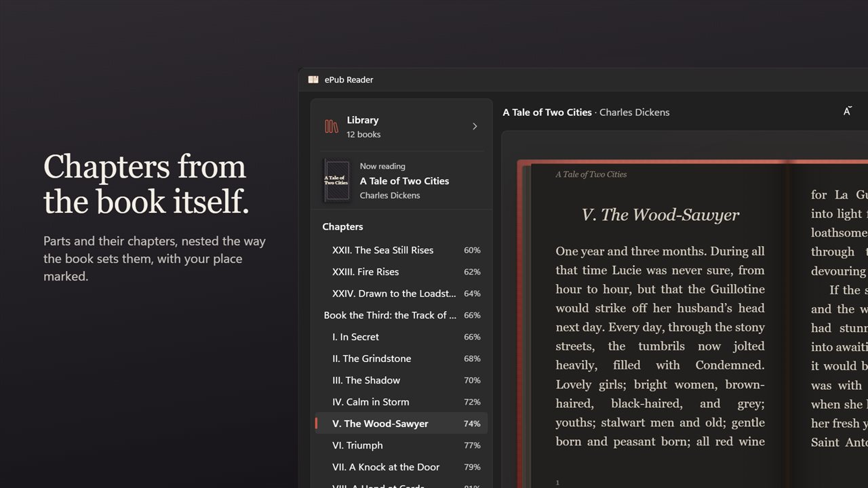This screenshot has height=488, width=868.
Task: Click the 60% progress value
Action: coord(472,250)
